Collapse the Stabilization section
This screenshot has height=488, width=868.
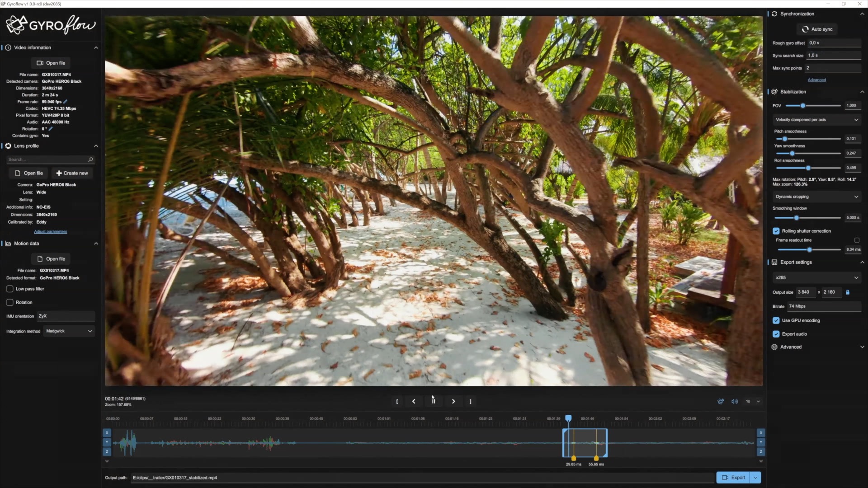[862, 92]
